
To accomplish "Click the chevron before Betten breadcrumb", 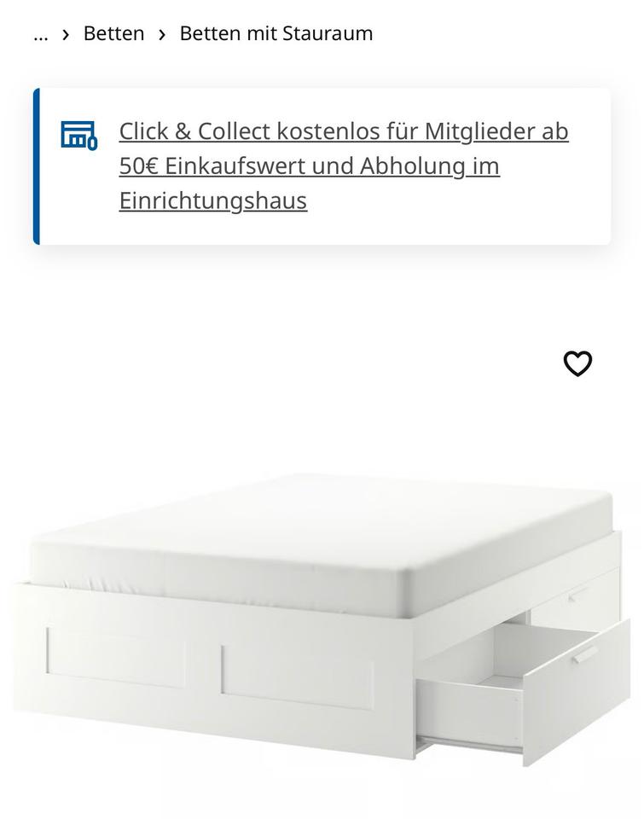I will 66,34.
